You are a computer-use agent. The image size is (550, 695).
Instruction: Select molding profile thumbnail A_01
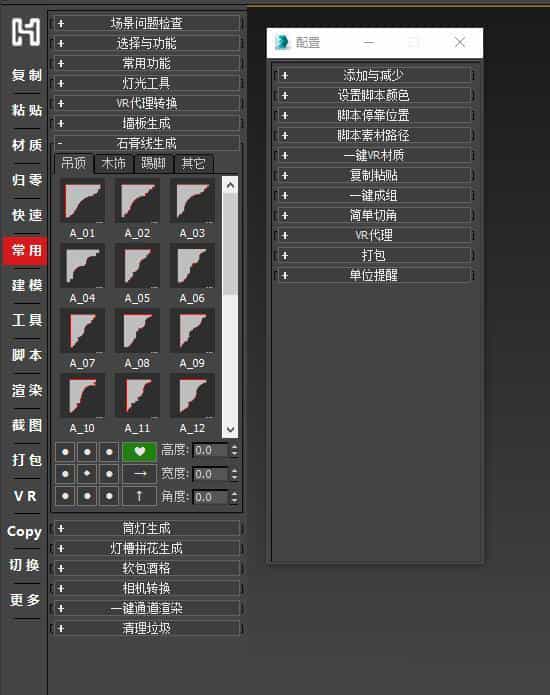[x=82, y=202]
